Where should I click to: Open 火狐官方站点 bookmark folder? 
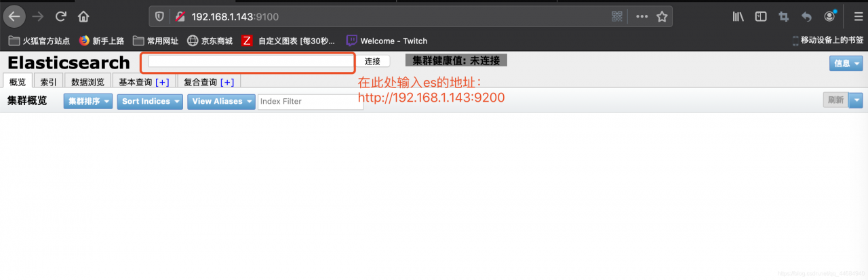click(x=39, y=41)
